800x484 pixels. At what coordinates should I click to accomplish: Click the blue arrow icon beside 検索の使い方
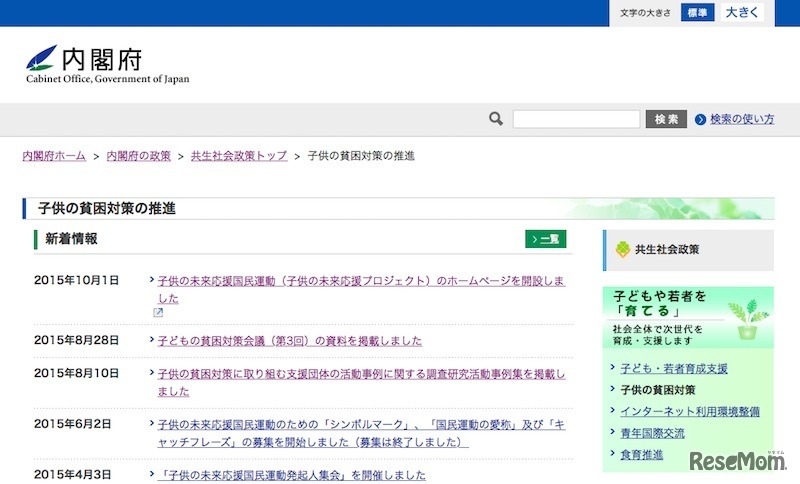[701, 119]
